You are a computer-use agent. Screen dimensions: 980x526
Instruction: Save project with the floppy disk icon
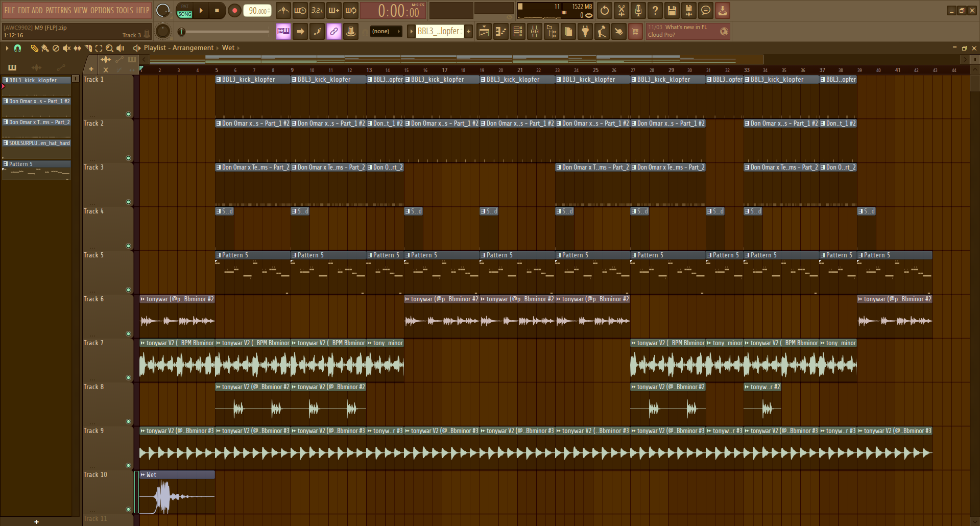(x=672, y=10)
